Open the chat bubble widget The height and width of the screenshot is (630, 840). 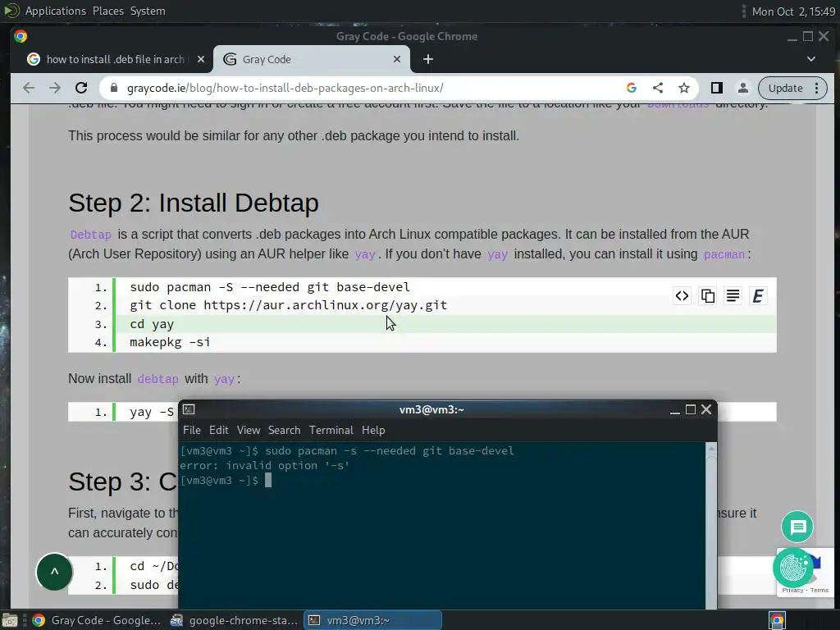pos(797,527)
